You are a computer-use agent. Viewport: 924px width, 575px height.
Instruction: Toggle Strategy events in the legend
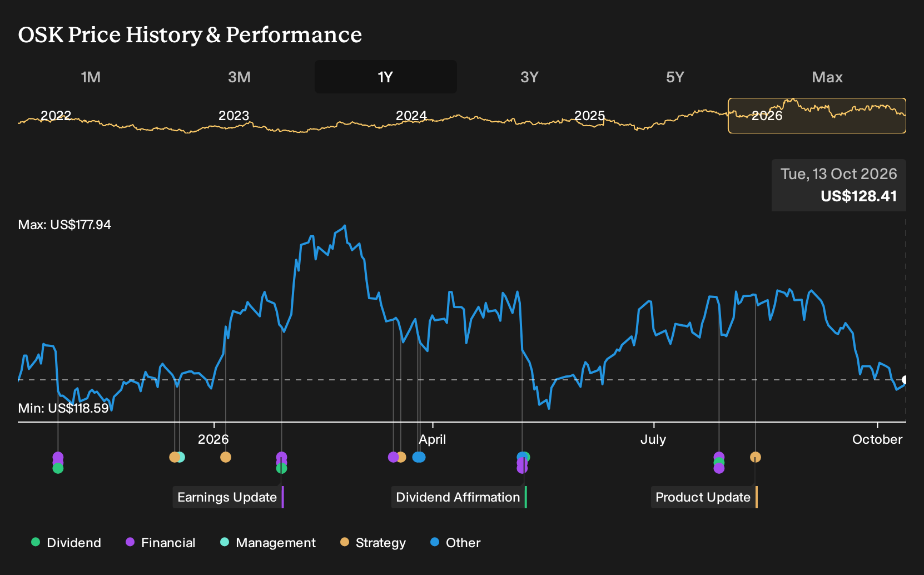tap(373, 543)
